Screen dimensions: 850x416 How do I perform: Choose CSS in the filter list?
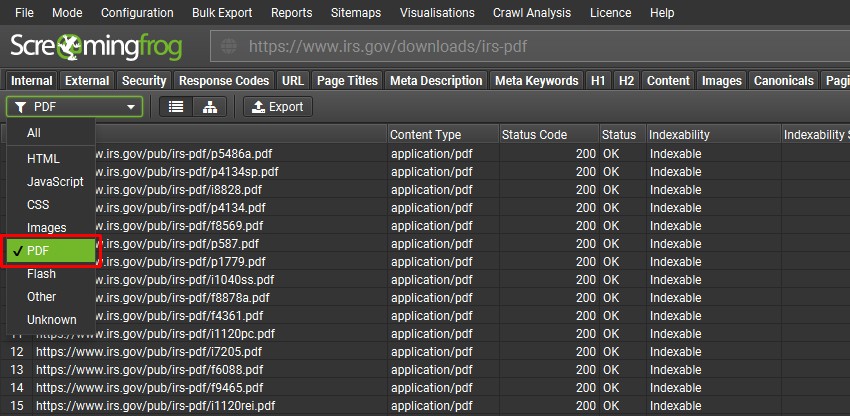tap(51, 204)
